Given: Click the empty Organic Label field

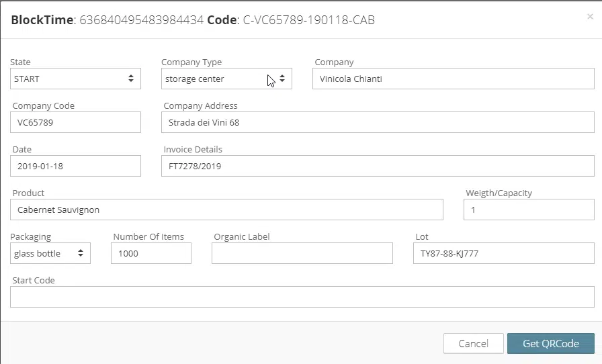Looking at the screenshot, I should coord(302,253).
